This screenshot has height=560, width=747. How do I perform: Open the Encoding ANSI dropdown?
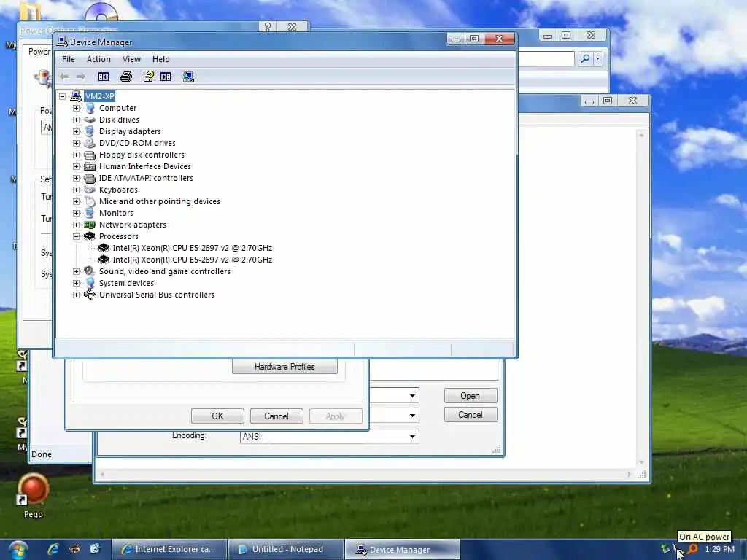(412, 437)
